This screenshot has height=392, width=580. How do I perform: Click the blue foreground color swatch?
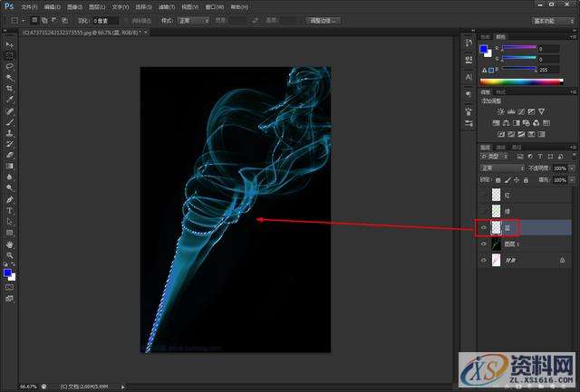tap(8, 271)
